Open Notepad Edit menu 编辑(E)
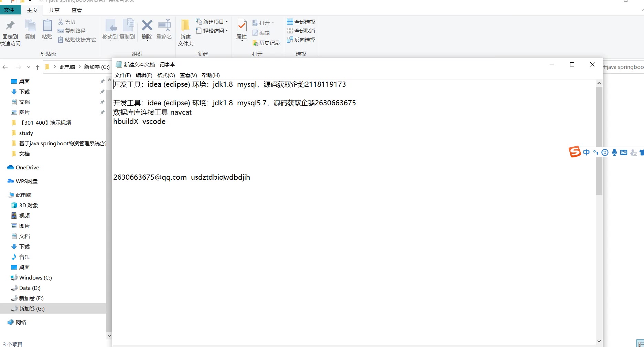 click(144, 75)
